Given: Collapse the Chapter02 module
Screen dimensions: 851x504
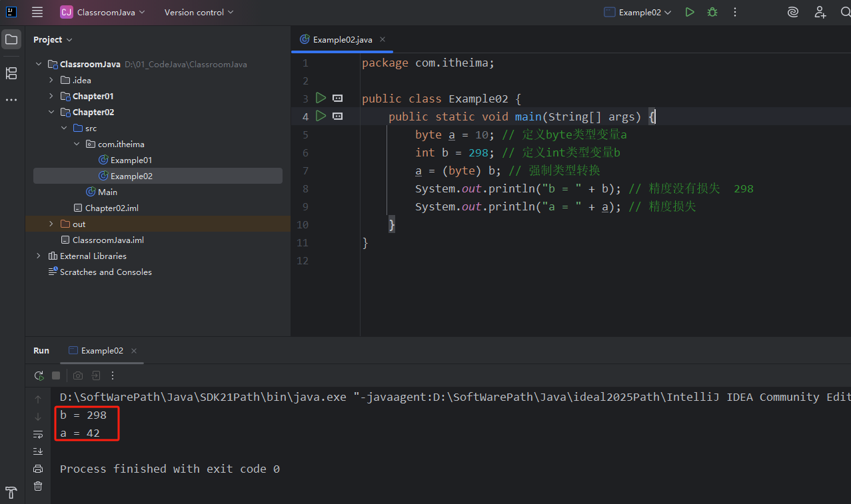Looking at the screenshot, I should pyautogui.click(x=51, y=113).
